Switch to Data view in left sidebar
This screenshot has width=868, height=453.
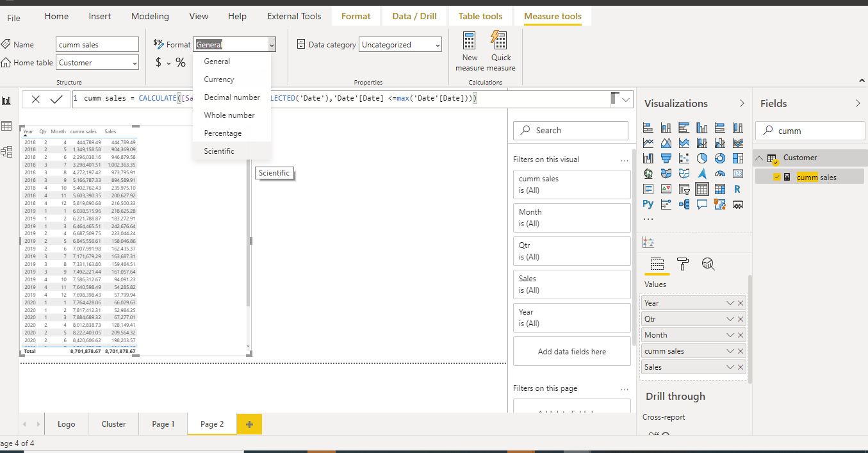(7, 126)
